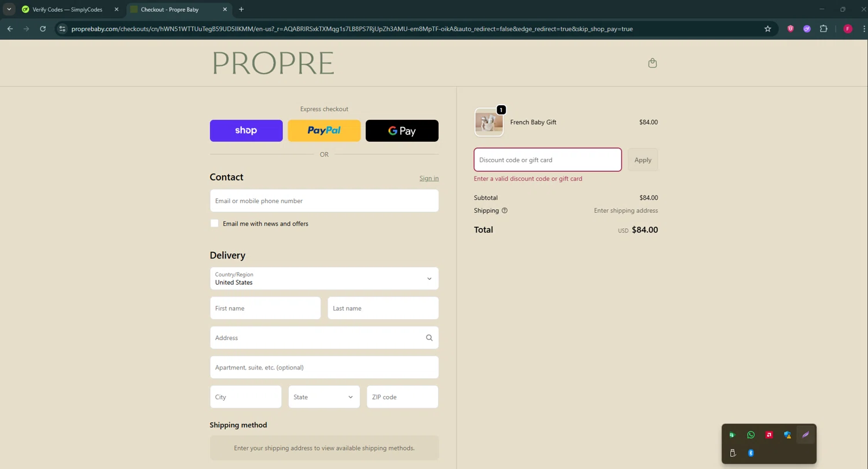Click the WhatsApp tray icon
This screenshot has height=469, width=868.
click(751, 435)
